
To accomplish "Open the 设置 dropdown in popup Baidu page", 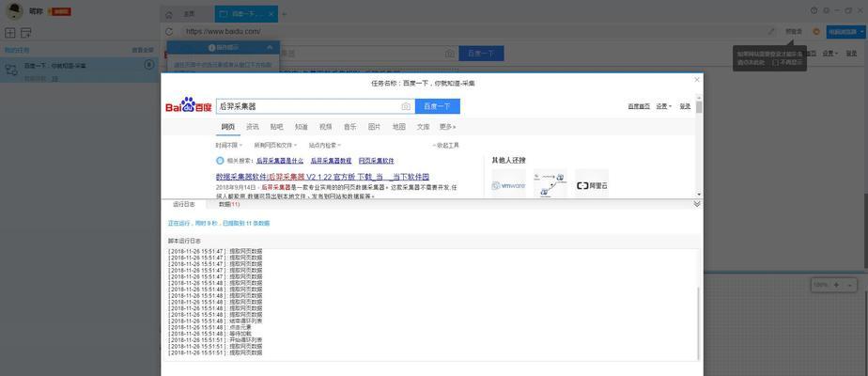I will click(x=663, y=106).
